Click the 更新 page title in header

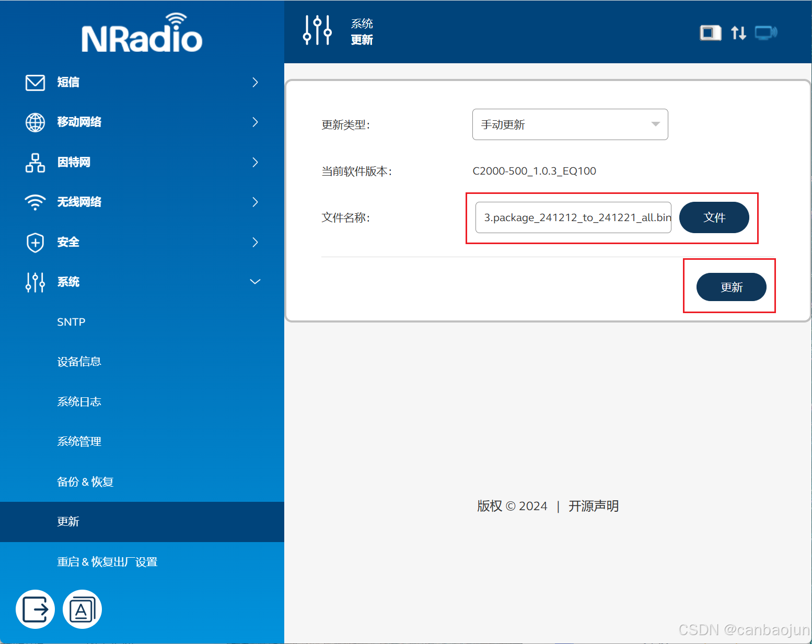(362, 40)
